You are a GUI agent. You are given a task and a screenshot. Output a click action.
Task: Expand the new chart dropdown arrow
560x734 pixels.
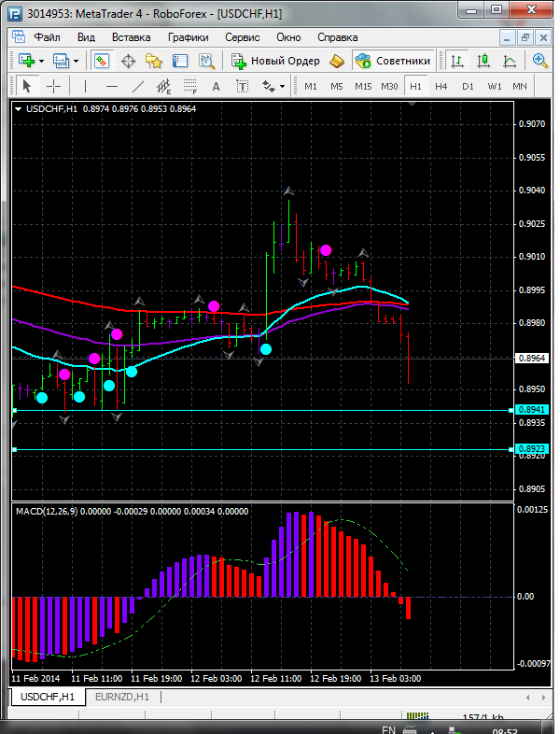coord(43,61)
